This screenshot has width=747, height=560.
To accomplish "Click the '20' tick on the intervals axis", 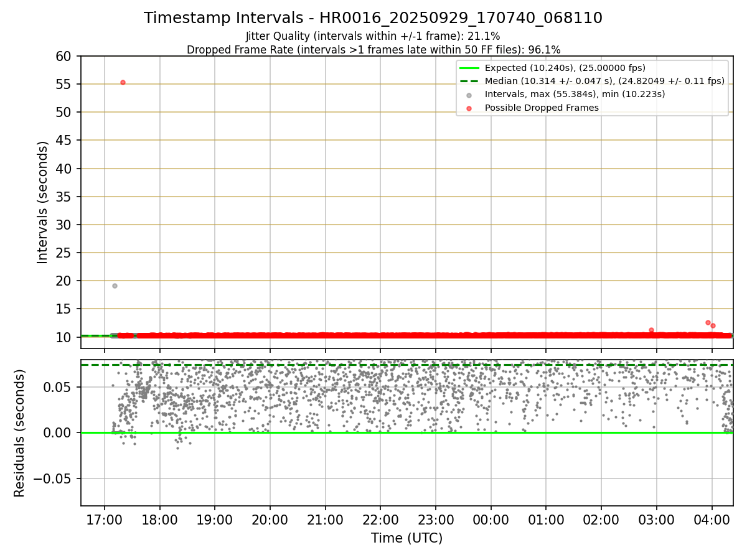I will (x=64, y=281).
